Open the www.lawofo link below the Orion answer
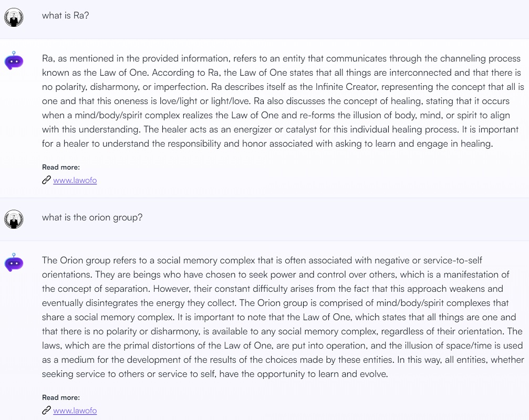529x420 pixels. click(75, 411)
